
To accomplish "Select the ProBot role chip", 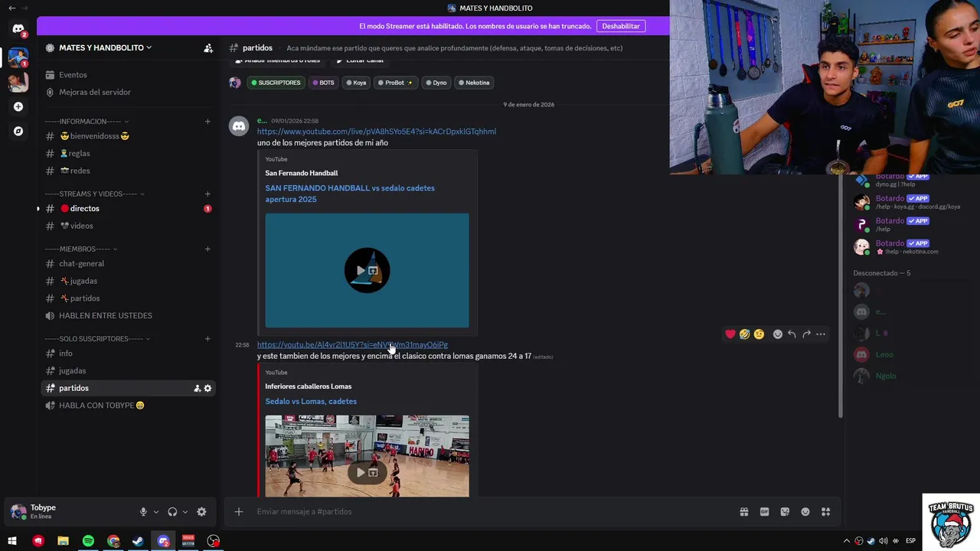I will pos(394,83).
